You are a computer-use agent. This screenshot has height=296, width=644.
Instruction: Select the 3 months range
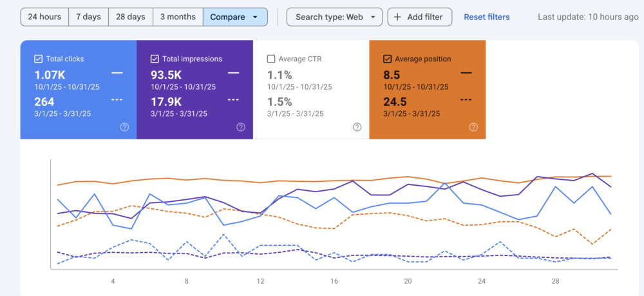click(178, 17)
